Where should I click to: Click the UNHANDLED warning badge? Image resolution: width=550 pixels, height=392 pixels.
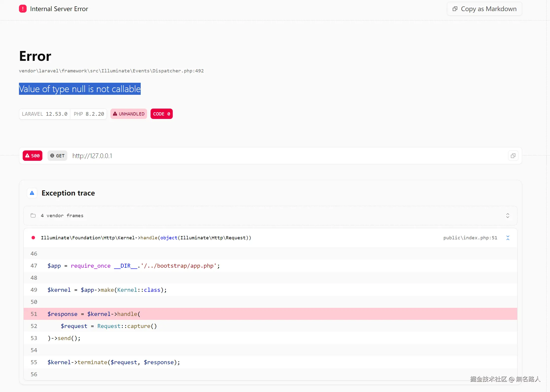coord(129,114)
